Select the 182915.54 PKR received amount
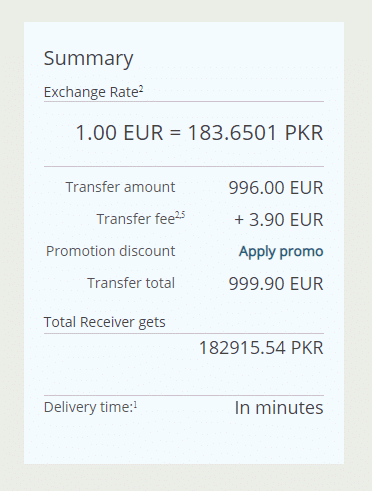This screenshot has width=372, height=491. 261,348
